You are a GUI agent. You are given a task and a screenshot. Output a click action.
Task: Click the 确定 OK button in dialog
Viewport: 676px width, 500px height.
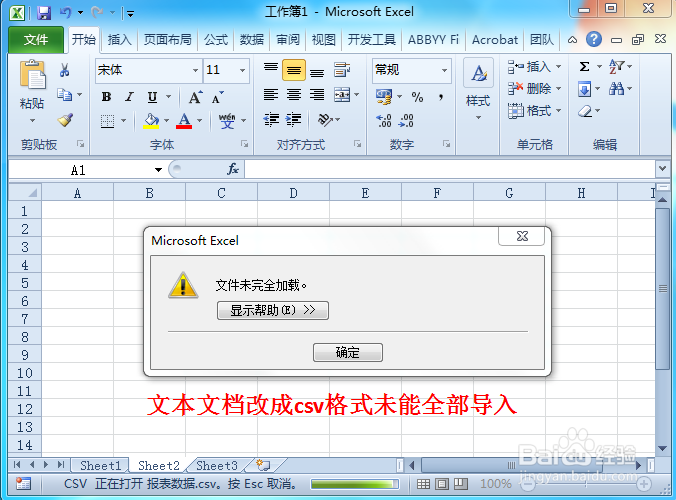pyautogui.click(x=347, y=352)
